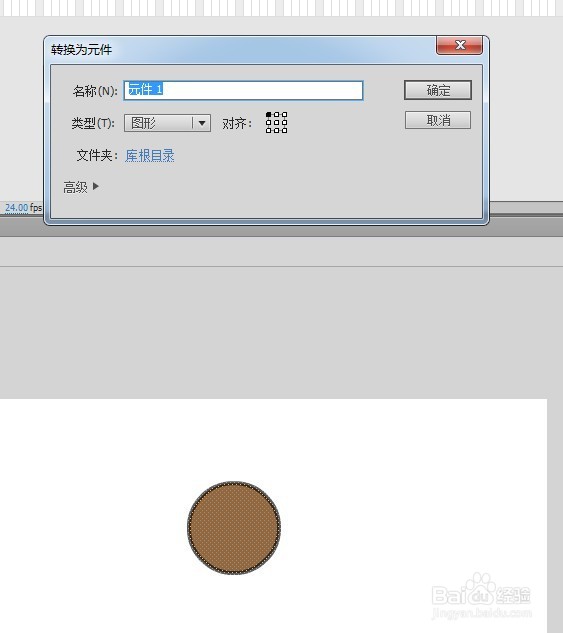Set the top-left registration point in 对齐 grid
This screenshot has height=633, width=563.
tap(269, 115)
